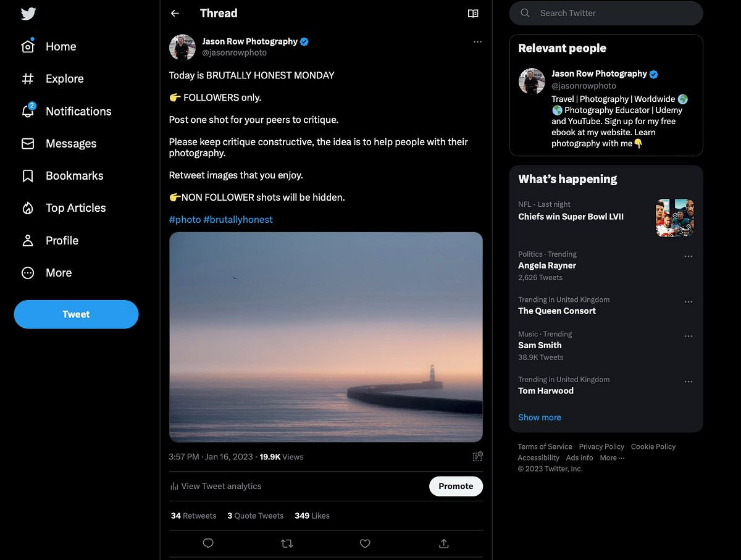Open options for Sam Smith trend
This screenshot has width=741, height=560.
click(x=689, y=336)
